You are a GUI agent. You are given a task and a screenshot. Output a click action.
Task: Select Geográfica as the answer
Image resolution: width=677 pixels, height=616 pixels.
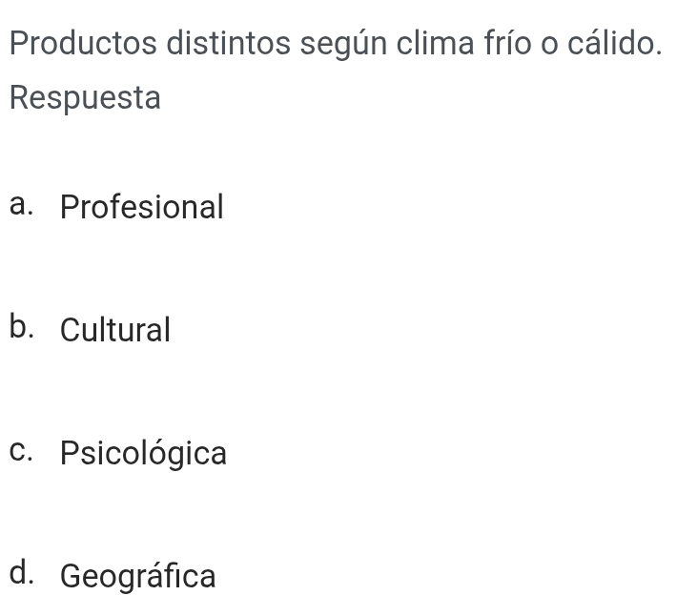point(137,577)
